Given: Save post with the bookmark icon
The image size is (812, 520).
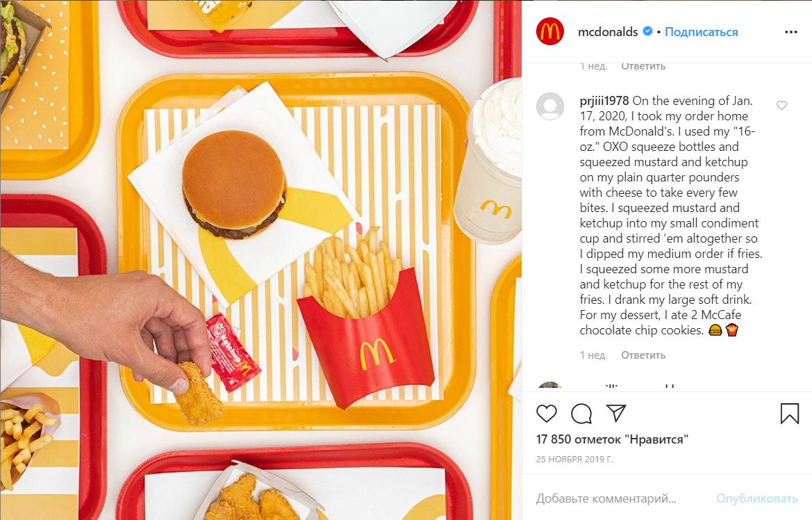Looking at the screenshot, I should (x=790, y=413).
